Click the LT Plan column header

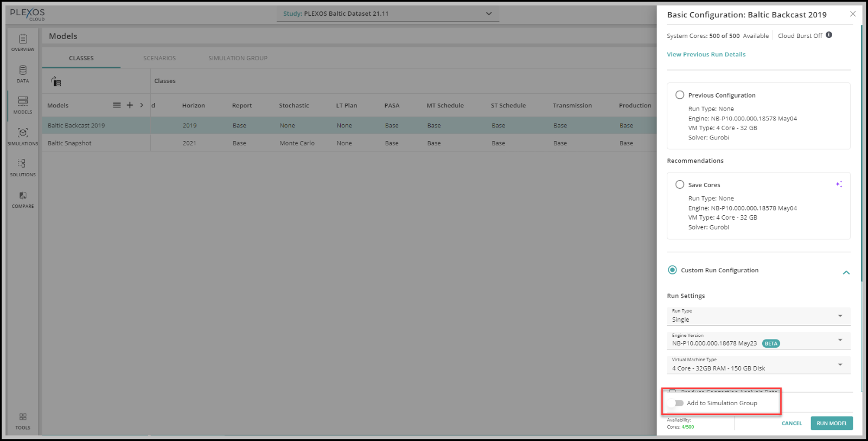pos(347,106)
